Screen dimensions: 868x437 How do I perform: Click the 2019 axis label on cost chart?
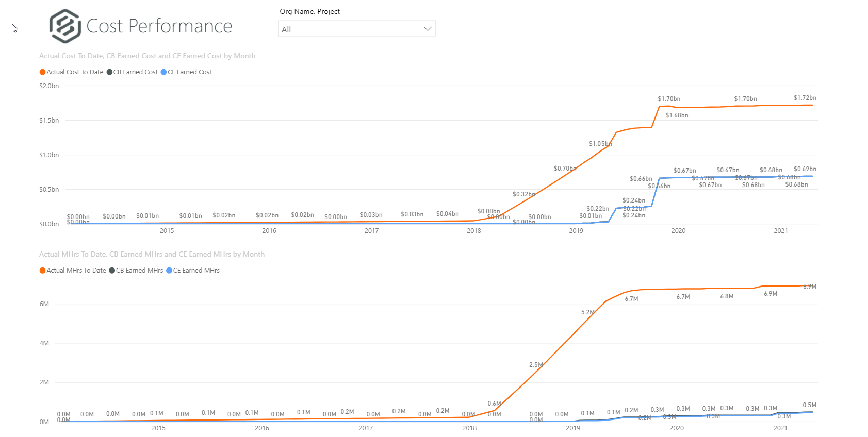point(576,231)
